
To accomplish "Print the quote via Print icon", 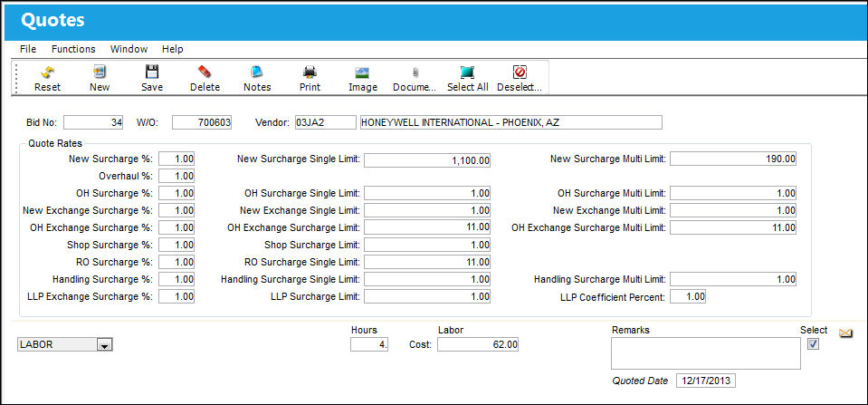I will click(310, 72).
